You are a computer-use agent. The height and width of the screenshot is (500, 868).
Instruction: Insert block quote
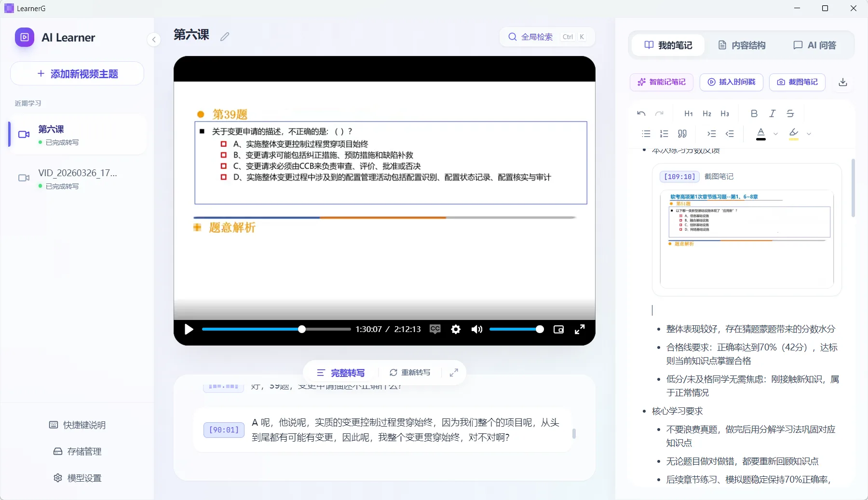pyautogui.click(x=682, y=134)
